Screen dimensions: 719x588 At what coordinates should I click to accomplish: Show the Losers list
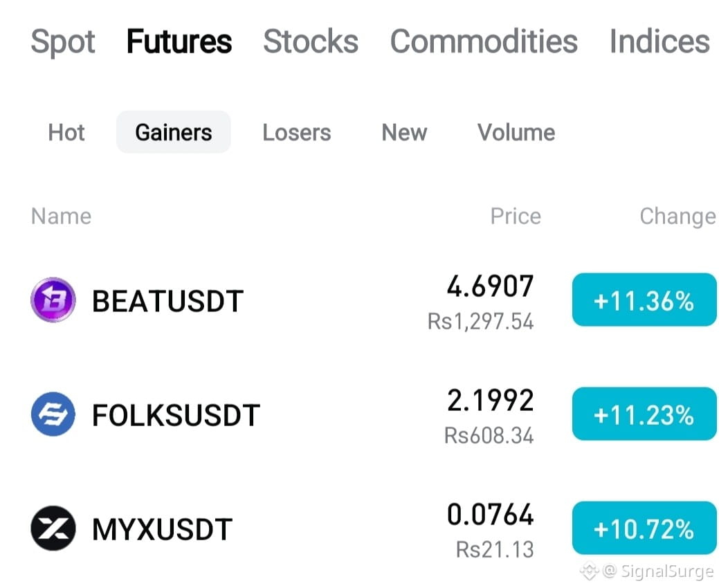297,132
